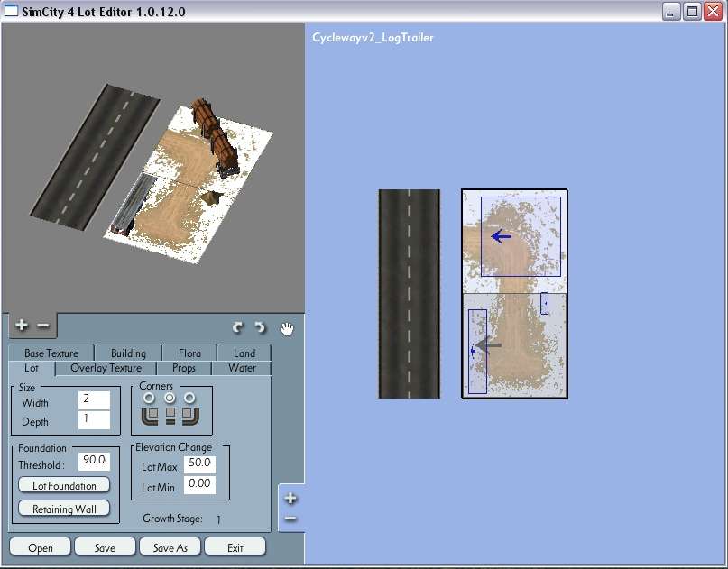This screenshot has width=728, height=569.
Task: Click the SimCity 4 Lot Editor title icon
Action: pos(10,10)
